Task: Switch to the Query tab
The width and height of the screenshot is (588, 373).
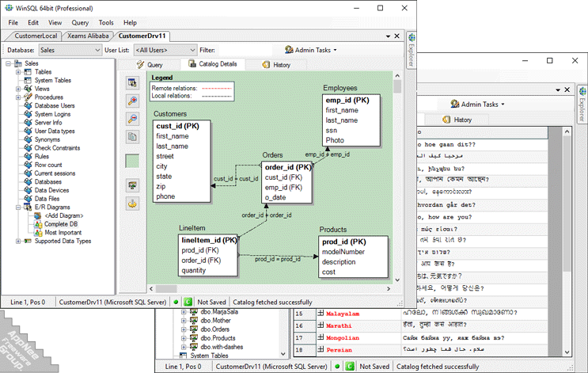Action: coord(150,65)
